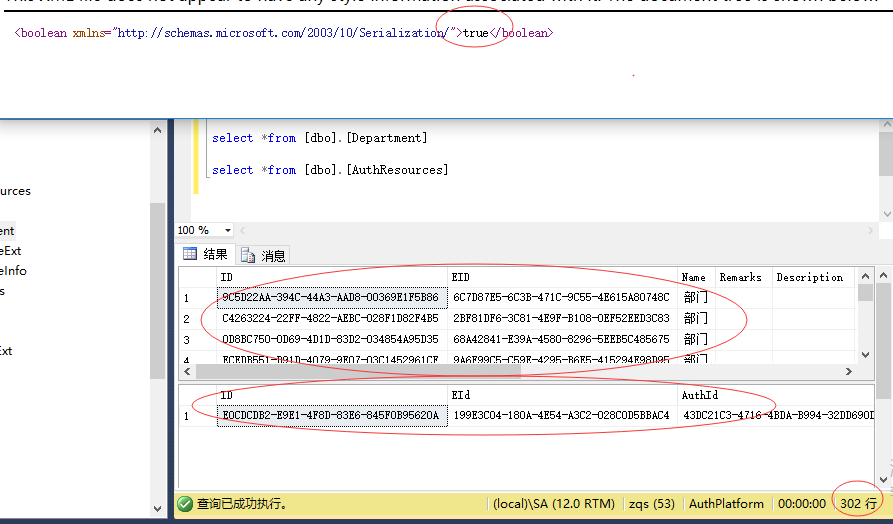The image size is (893, 524).
Task: Select the highlighted ent tree item
Action: 7,231
